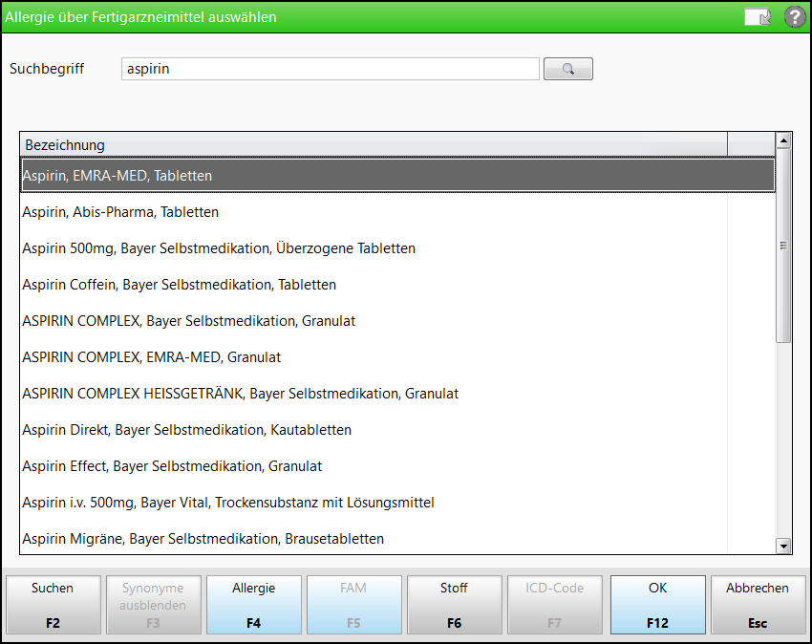Screen dimensions: 812x644
Task: Select Aspirin, Abis-Pharma, Tabletten row
Action: [x=397, y=212]
